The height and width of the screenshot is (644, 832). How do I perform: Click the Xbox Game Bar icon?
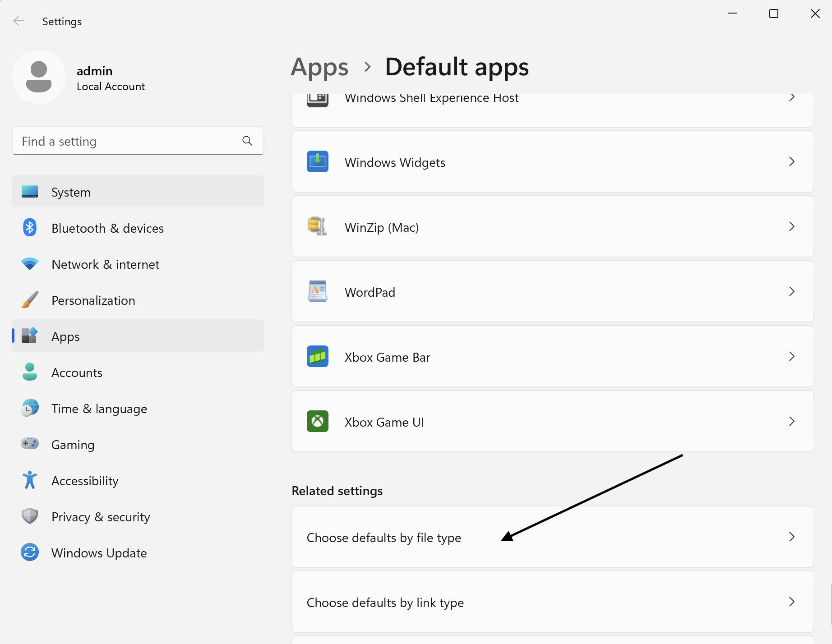point(318,356)
